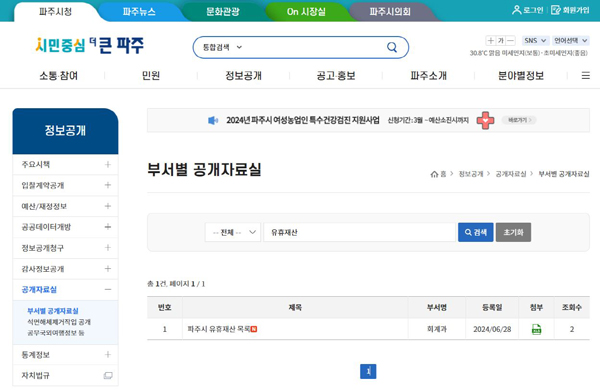Screen dimensions: 600x390
Task: Open 자치법규 external link icon in sidebar
Action: 108,375
